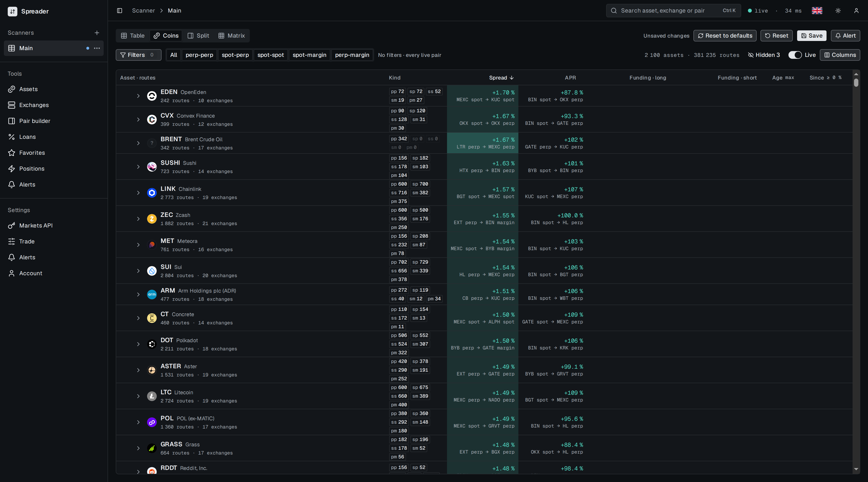
Task: Switch language via UK flag icon
Action: point(817,10)
